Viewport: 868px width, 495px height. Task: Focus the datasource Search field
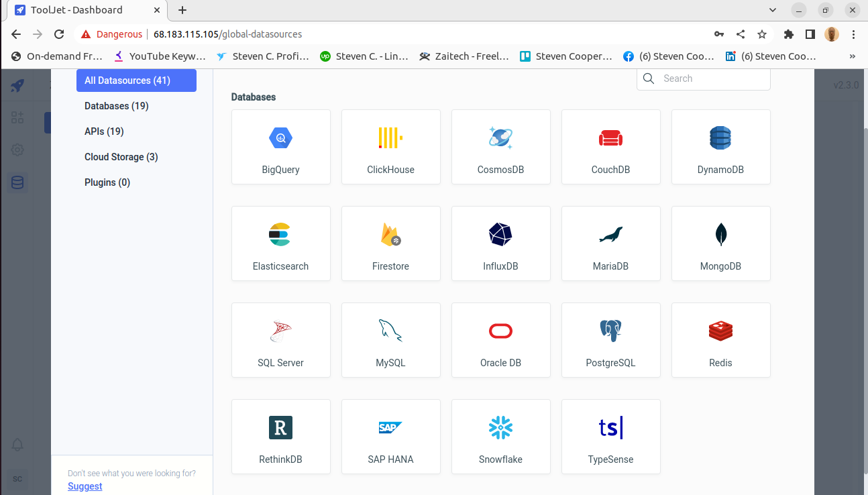tap(703, 78)
